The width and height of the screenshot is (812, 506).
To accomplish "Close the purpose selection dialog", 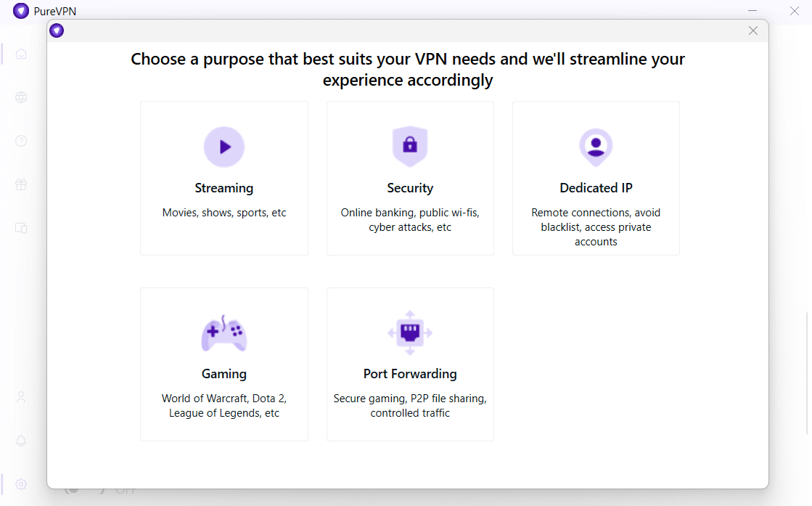I will 753,30.
